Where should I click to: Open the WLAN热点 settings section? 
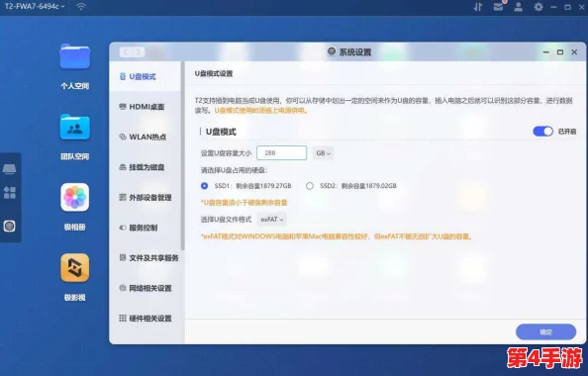tap(146, 137)
